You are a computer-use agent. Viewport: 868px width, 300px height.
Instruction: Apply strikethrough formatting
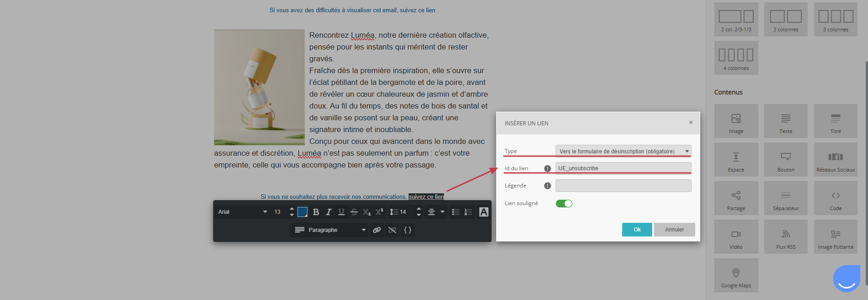[x=354, y=212]
